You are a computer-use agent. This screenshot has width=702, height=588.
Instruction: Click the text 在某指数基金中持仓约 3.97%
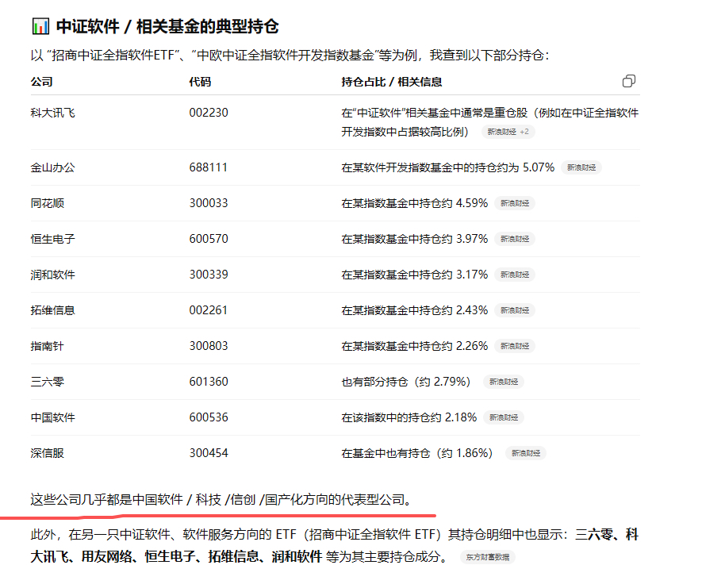coord(415,239)
